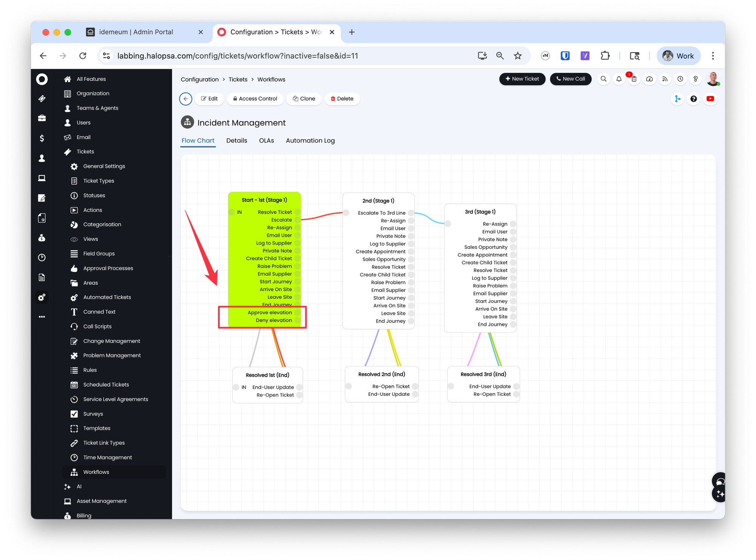Viewport: 756px width, 560px height.
Task: Select the 2nd (Stage 1) node header
Action: 378,201
